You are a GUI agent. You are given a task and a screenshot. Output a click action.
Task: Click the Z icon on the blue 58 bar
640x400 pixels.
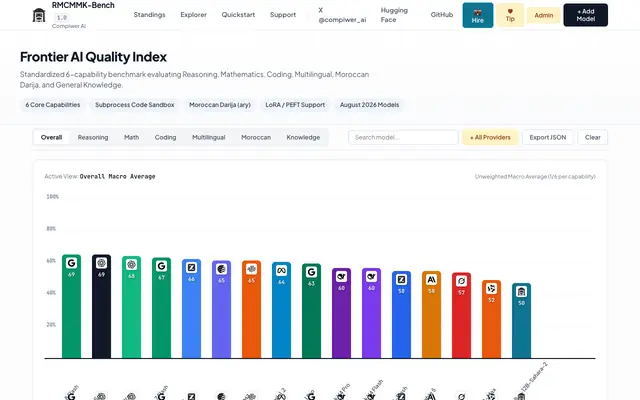click(401, 280)
